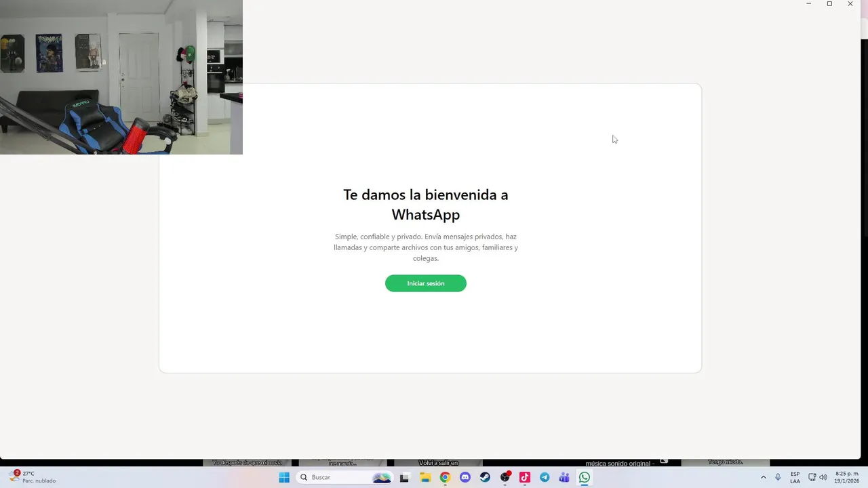This screenshot has height=488, width=868.
Task: Click the microphone tray icon
Action: click(778, 477)
